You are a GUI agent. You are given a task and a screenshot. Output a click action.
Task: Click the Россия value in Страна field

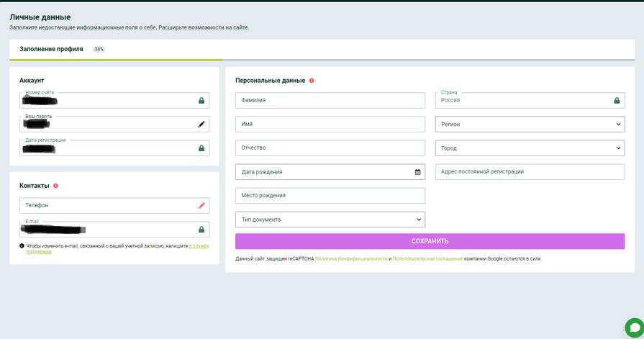coord(450,100)
